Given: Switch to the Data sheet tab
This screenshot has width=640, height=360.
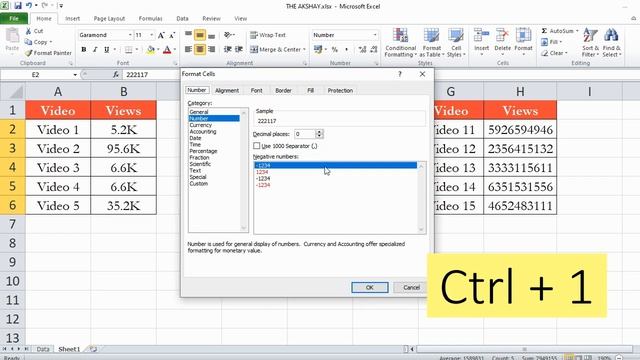Looking at the screenshot, I should 42,349.
